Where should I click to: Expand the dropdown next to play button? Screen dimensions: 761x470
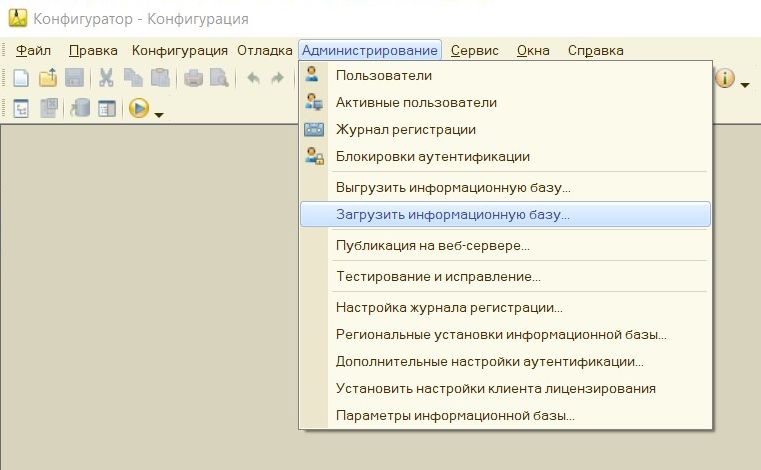coord(159,115)
